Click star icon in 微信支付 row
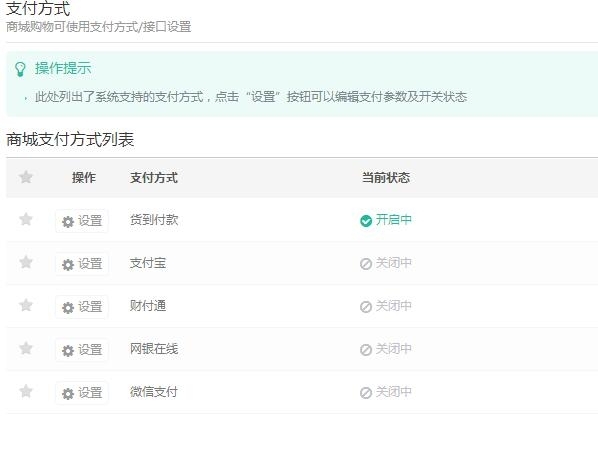 (26, 392)
